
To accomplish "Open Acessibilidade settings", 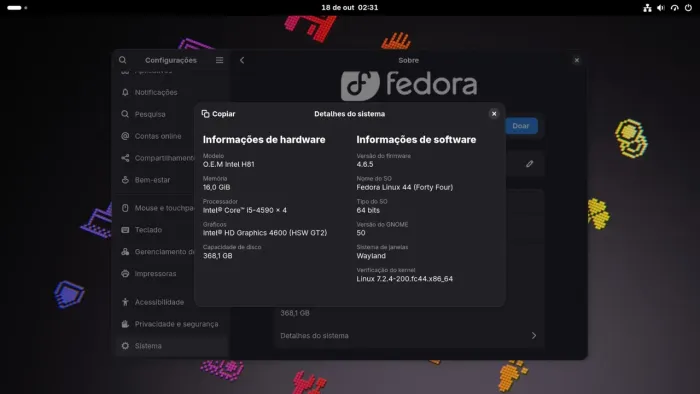I will pos(172,302).
